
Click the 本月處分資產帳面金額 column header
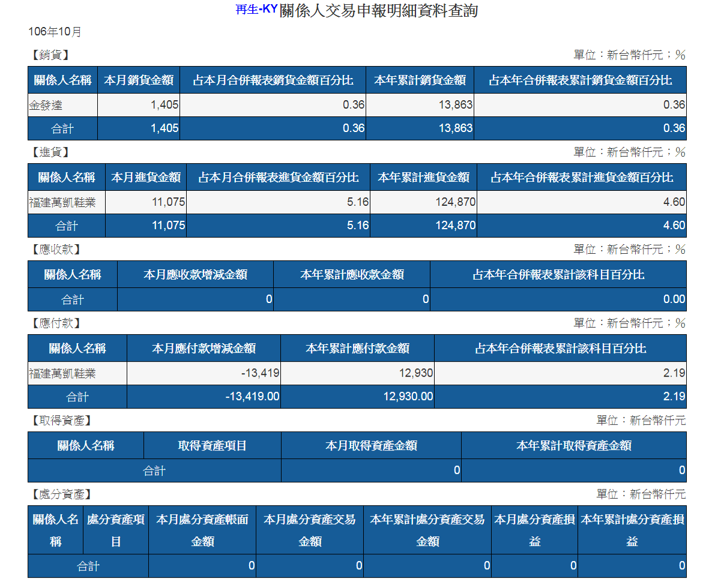pyautogui.click(x=202, y=530)
